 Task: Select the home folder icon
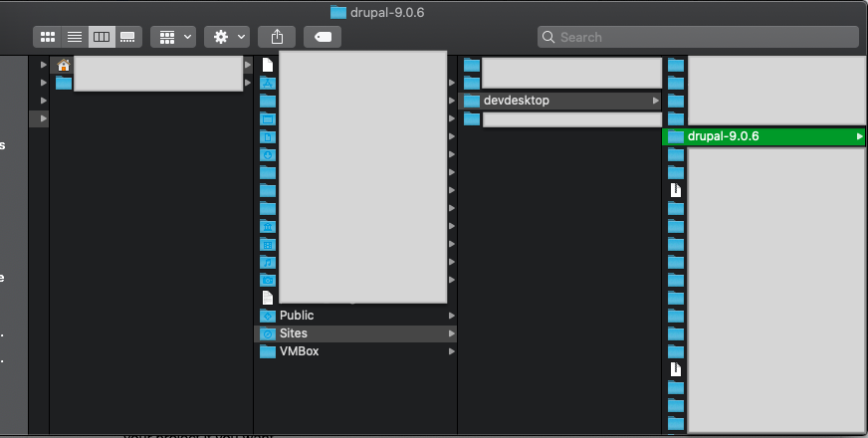64,66
